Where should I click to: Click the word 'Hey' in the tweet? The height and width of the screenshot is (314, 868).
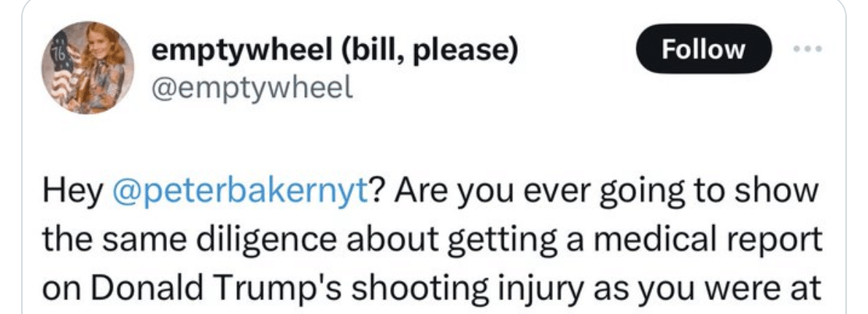click(72, 191)
